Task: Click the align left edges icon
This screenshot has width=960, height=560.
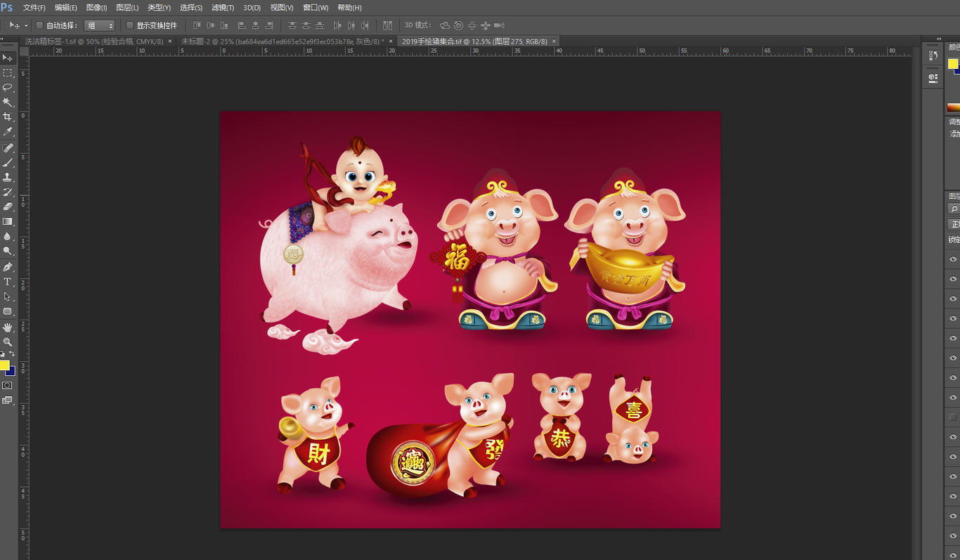Action: coord(242,25)
